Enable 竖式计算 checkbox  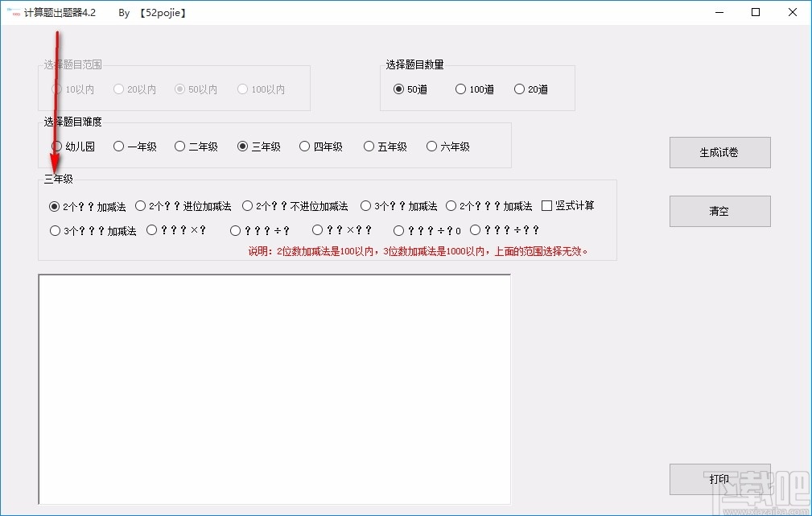coord(546,205)
